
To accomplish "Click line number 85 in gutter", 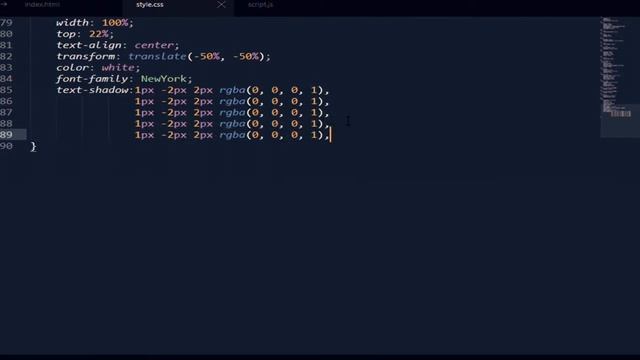I will pos(7,90).
